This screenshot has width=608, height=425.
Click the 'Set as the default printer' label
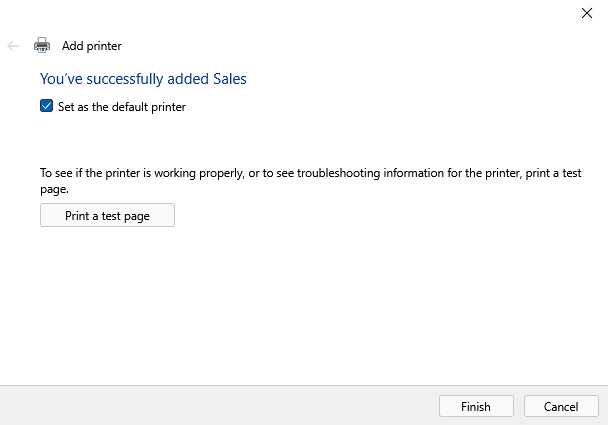(x=122, y=107)
